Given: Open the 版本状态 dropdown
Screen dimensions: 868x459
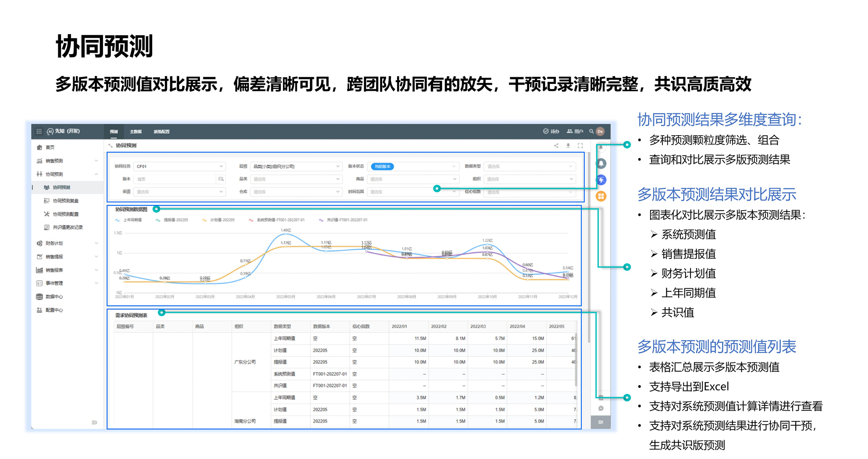Looking at the screenshot, I should click(x=413, y=166).
